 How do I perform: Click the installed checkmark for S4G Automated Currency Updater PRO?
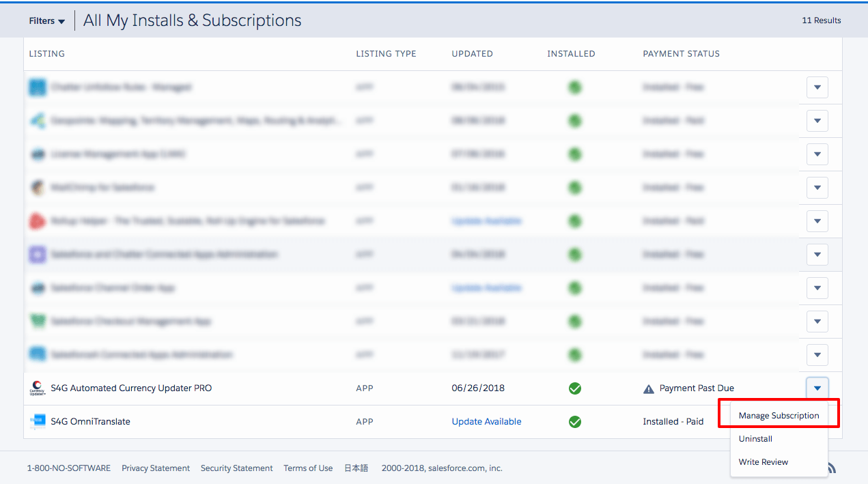coord(575,388)
